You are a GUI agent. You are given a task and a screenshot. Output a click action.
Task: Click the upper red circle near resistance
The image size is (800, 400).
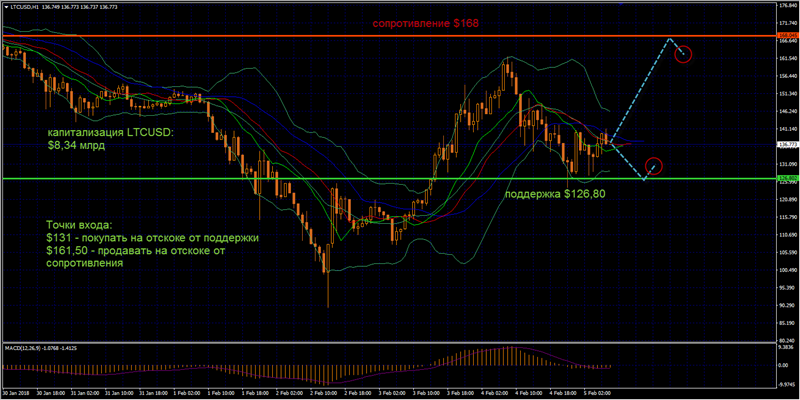pos(683,53)
